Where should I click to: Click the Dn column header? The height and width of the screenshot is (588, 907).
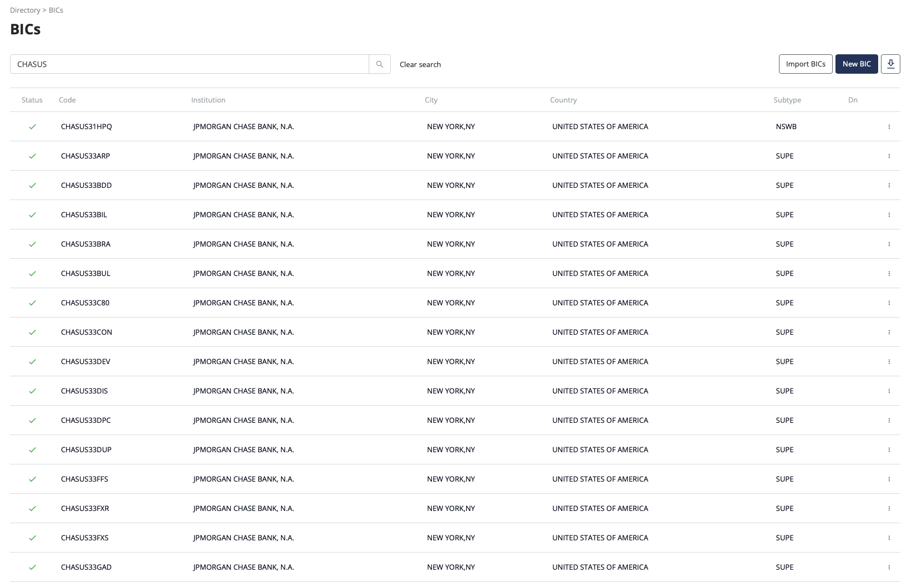(853, 100)
